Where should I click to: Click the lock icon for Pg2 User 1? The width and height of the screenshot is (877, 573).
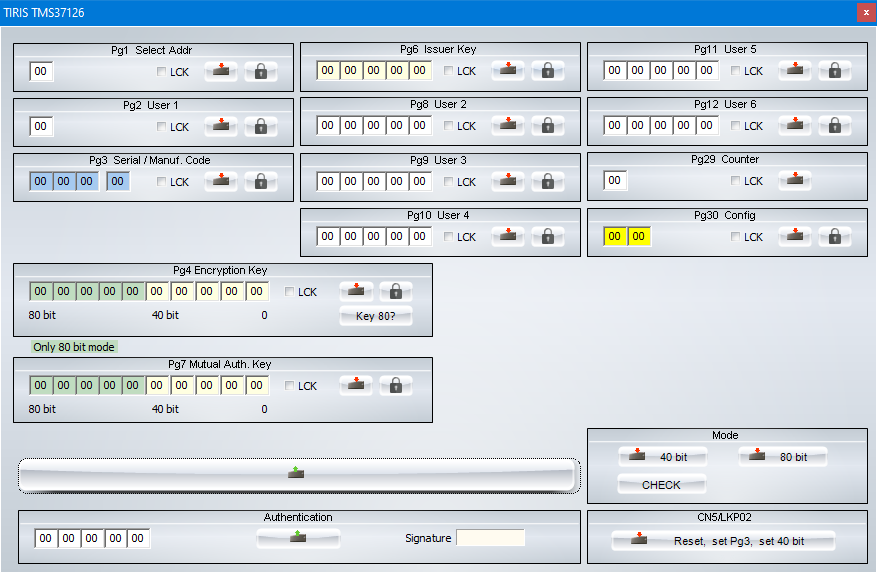261,126
